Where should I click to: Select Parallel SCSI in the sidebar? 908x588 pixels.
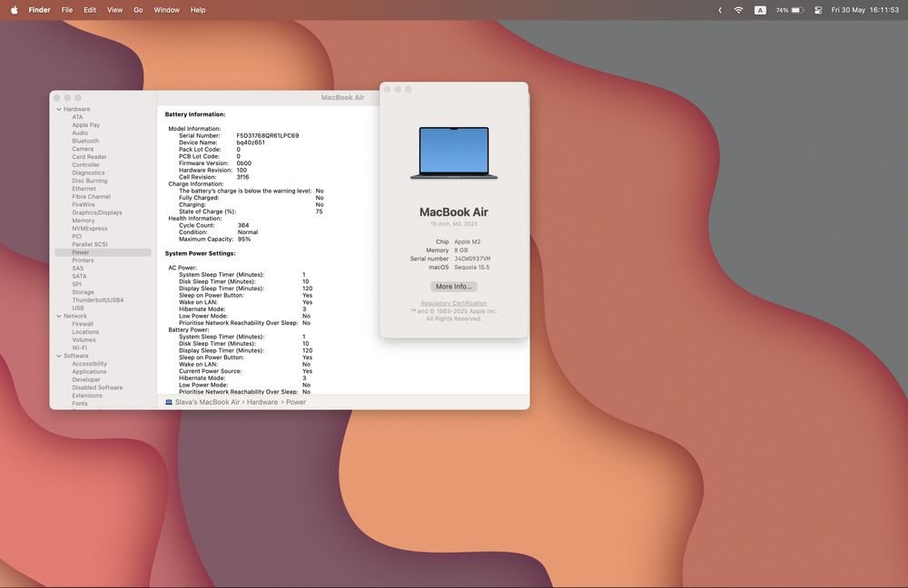point(90,244)
